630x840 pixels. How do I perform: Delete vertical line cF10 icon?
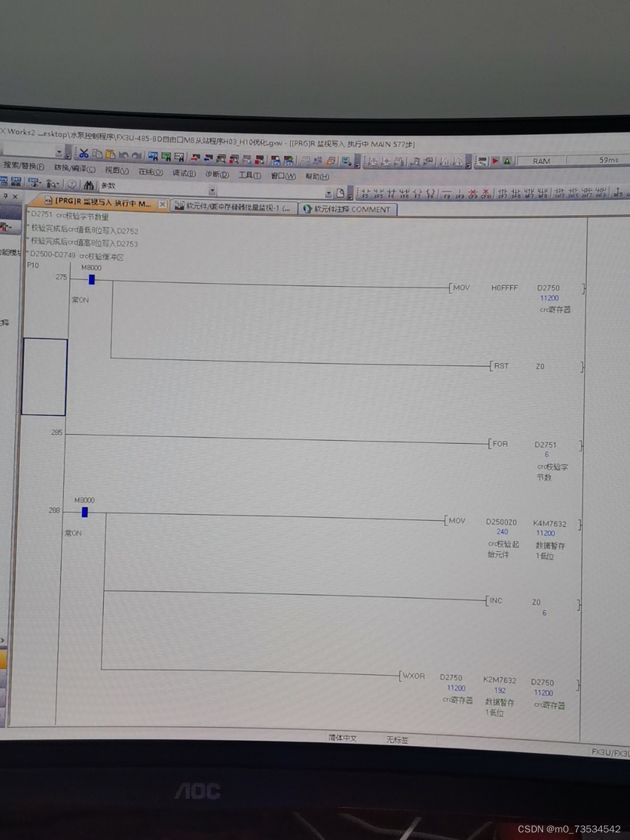coord(486,194)
